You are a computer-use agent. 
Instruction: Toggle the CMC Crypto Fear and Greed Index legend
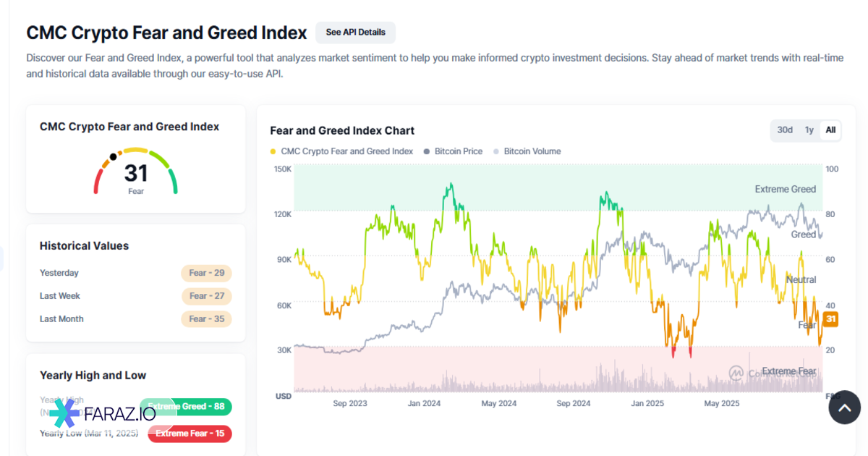point(341,151)
